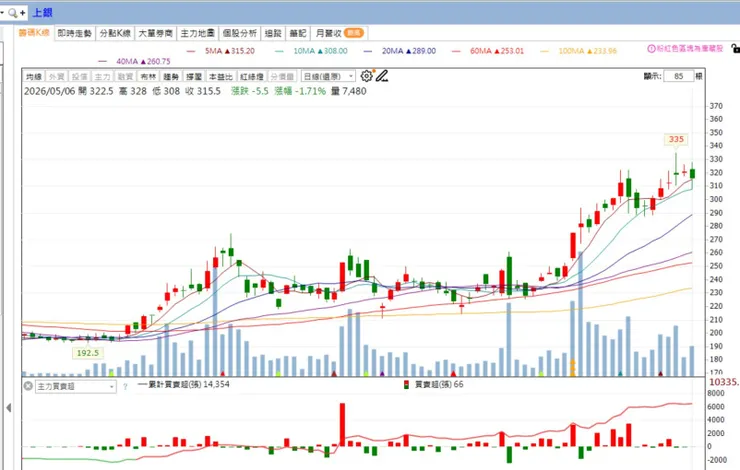Close the 主力買賣超 indicator panel with X

28,386
